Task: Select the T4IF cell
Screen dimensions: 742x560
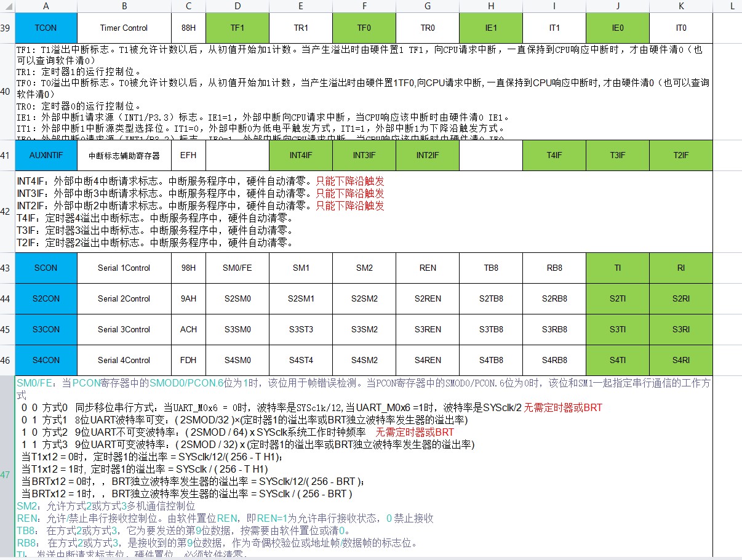Action: point(554,155)
